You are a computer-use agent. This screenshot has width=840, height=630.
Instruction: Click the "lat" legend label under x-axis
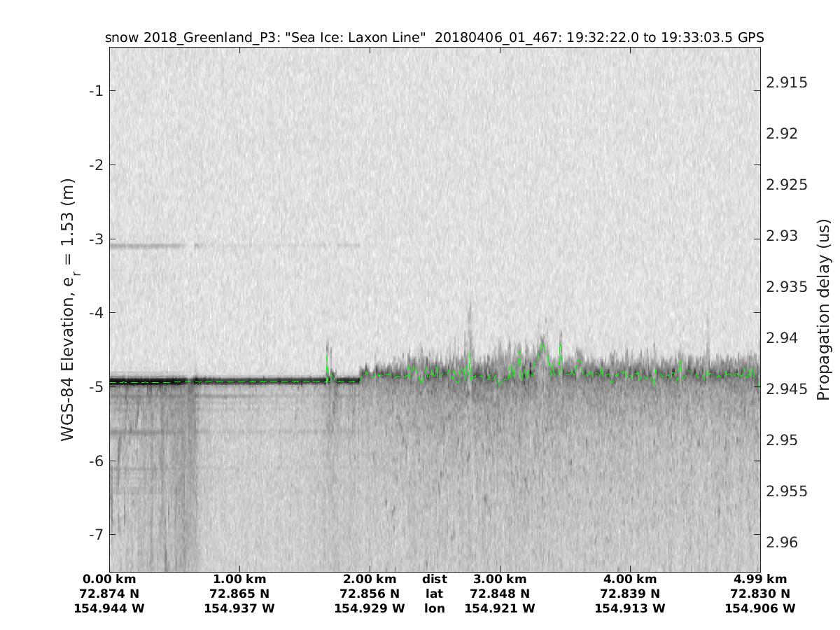pos(434,594)
